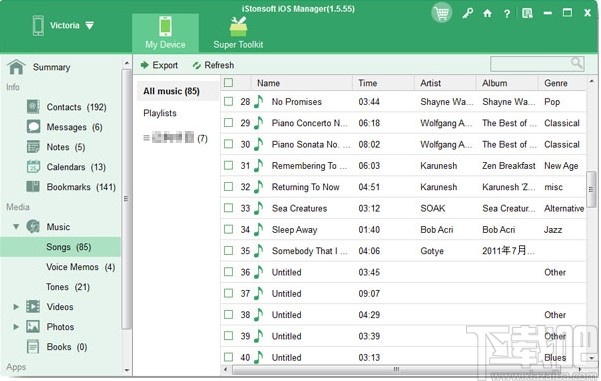Click the Refresh arrows icon
Image resolution: width=601 pixels, height=381 pixels.
tap(197, 66)
